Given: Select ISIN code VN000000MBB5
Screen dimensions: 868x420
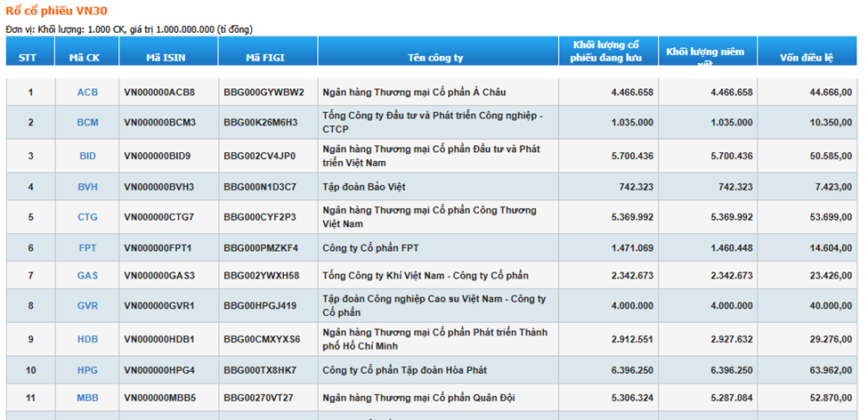Looking at the screenshot, I should pos(160,398).
